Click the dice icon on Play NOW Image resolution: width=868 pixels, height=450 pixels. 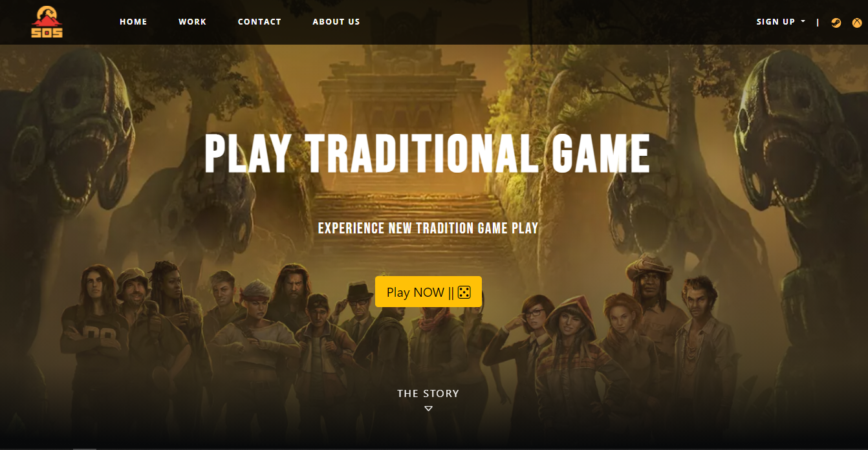(464, 292)
